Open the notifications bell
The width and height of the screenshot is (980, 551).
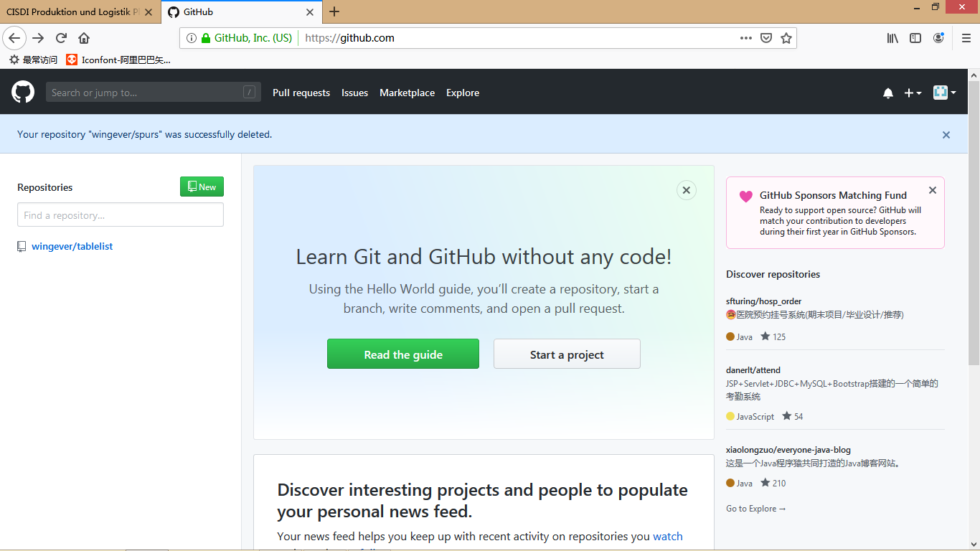(x=888, y=93)
